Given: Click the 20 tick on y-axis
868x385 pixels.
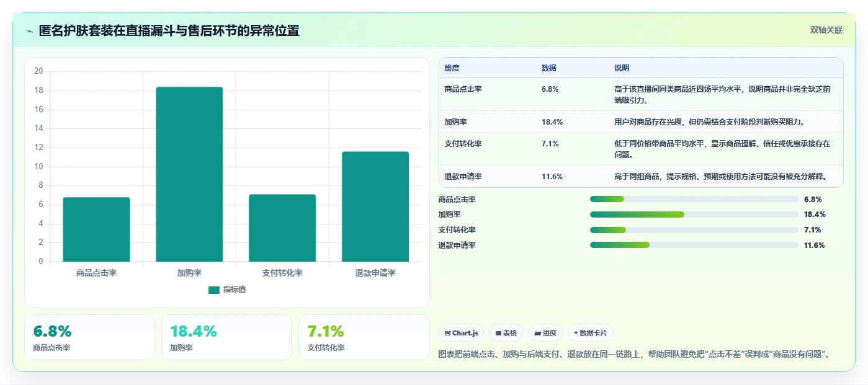Looking at the screenshot, I should click(x=38, y=71).
